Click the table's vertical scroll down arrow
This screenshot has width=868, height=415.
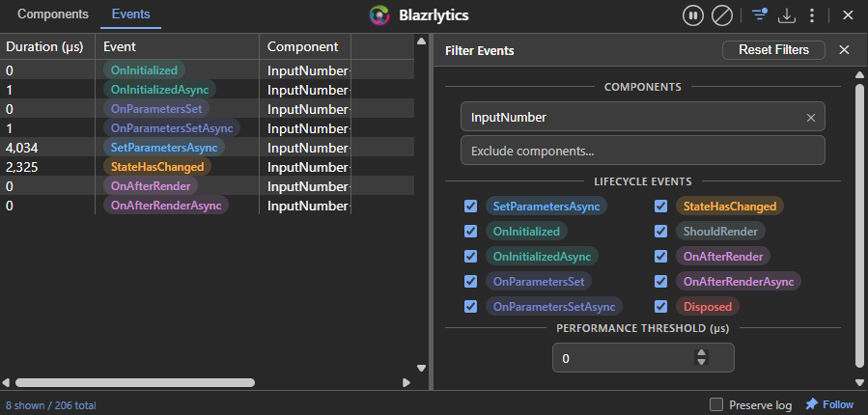(x=421, y=369)
